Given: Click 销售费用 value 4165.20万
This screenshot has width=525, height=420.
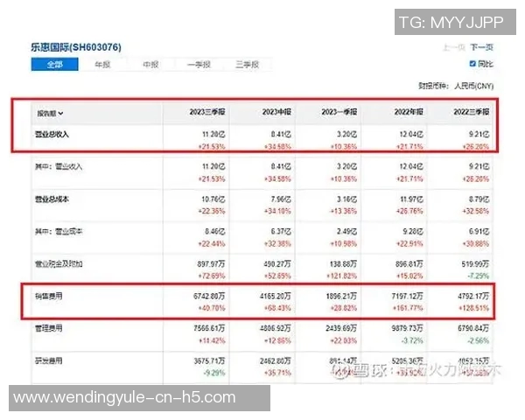Looking at the screenshot, I should point(276,296).
